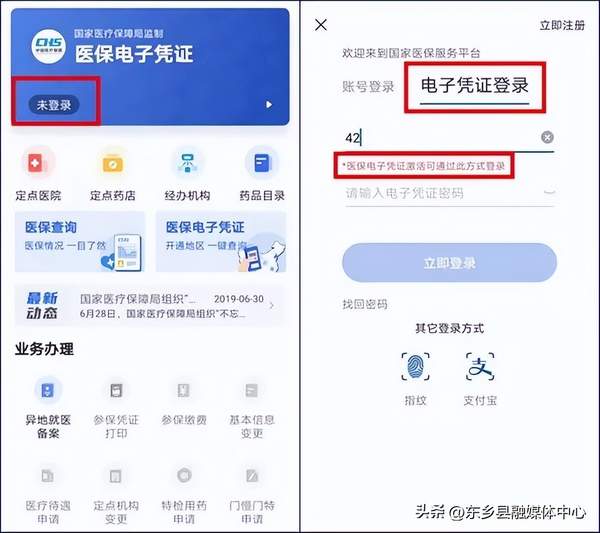This screenshot has height=533, width=600.
Task: Switch to 账号登录 tab
Action: coord(368,87)
